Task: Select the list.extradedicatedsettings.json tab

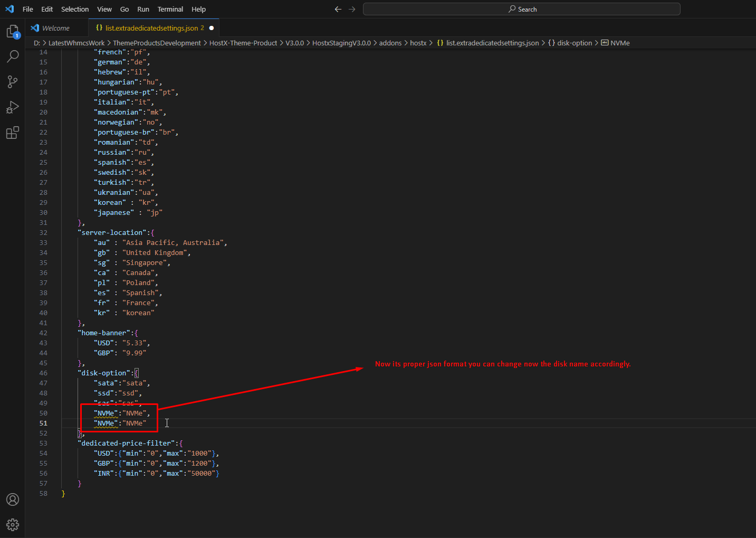Action: [151, 28]
